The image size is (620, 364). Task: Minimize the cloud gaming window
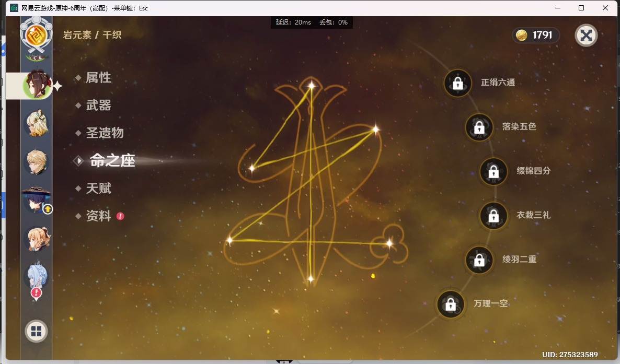[x=557, y=8]
